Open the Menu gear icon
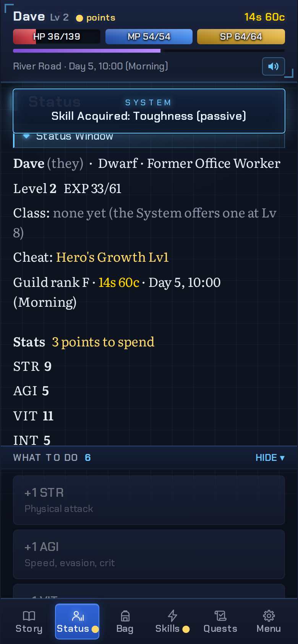The height and width of the screenshot is (644, 298). pyautogui.click(x=269, y=616)
